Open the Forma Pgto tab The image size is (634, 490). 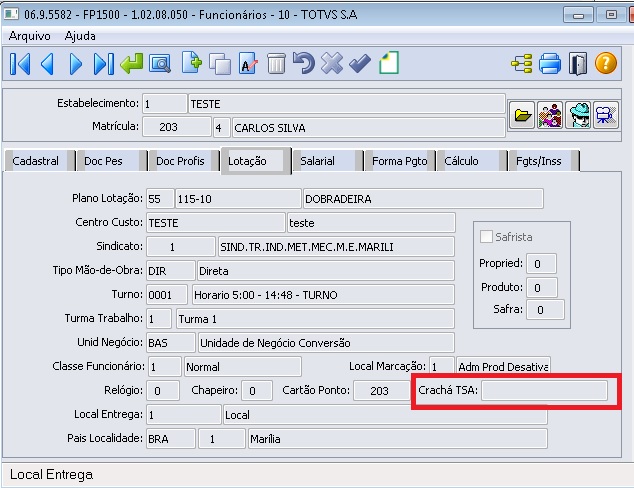399,161
